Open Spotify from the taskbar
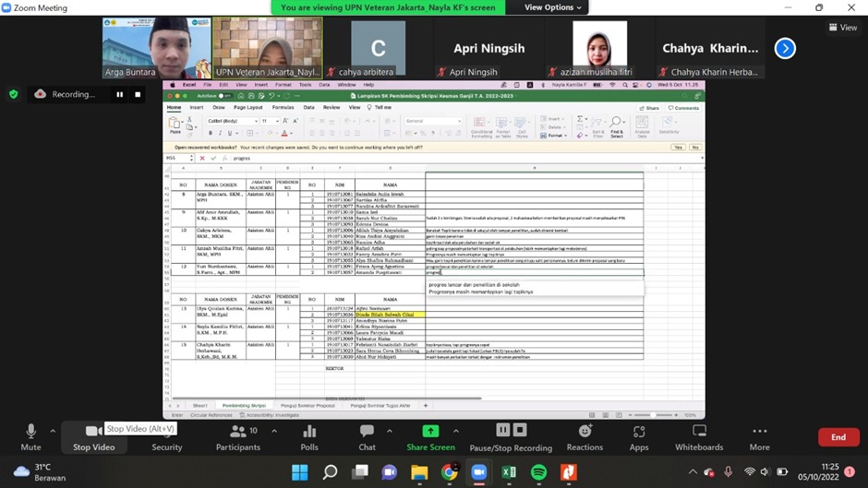The width and height of the screenshot is (868, 488). (538, 472)
